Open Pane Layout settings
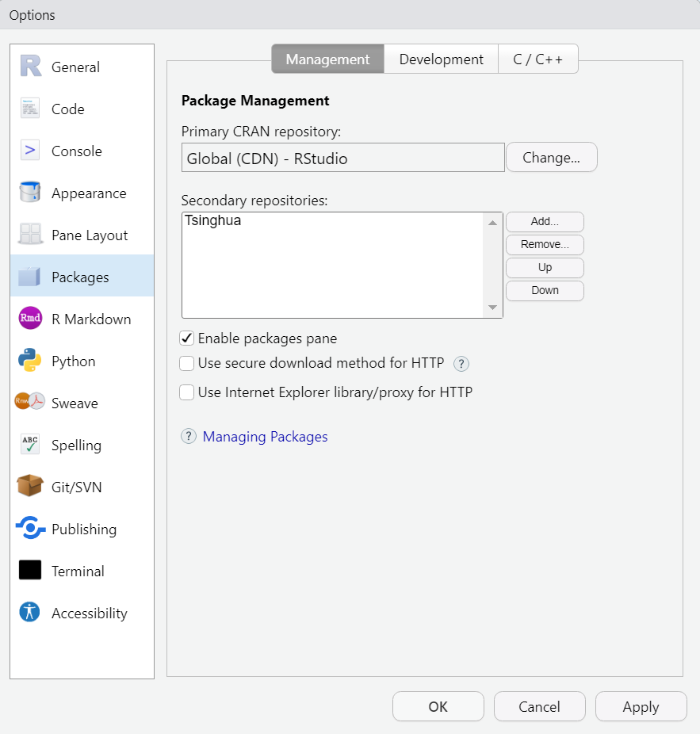Screen dimensions: 700x734 point(82,235)
